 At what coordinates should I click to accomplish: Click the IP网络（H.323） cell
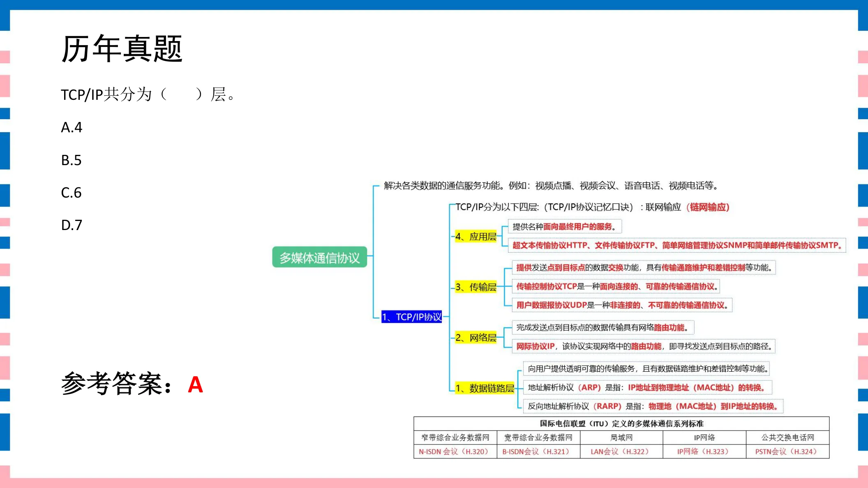coord(704,451)
